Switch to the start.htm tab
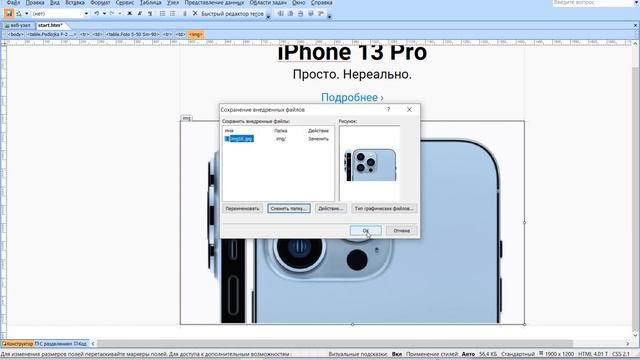 tap(51, 25)
